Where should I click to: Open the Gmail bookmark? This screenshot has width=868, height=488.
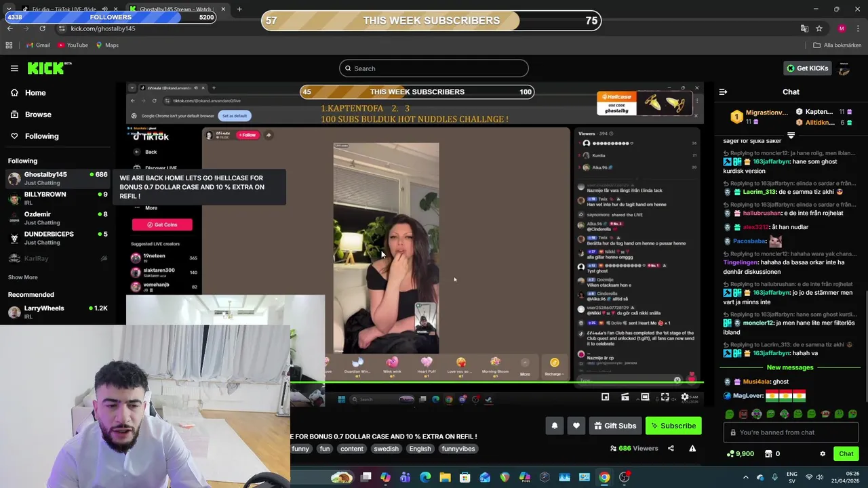[x=38, y=45]
